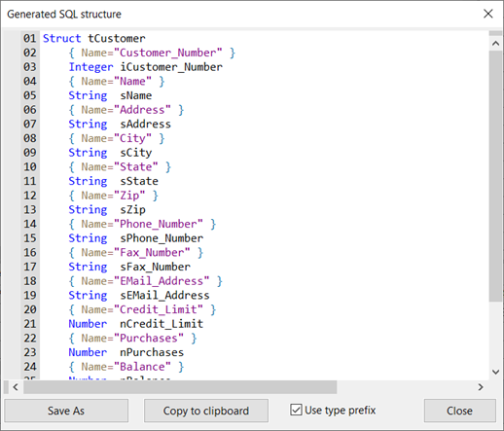Click the horizontal scrollbar thumb
504x431 pixels.
click(180, 387)
